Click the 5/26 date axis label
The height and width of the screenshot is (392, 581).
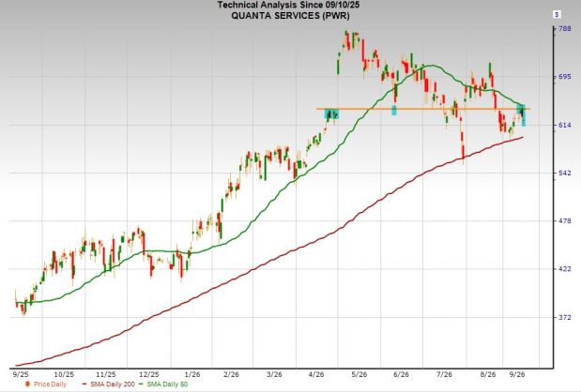pyautogui.click(x=359, y=374)
